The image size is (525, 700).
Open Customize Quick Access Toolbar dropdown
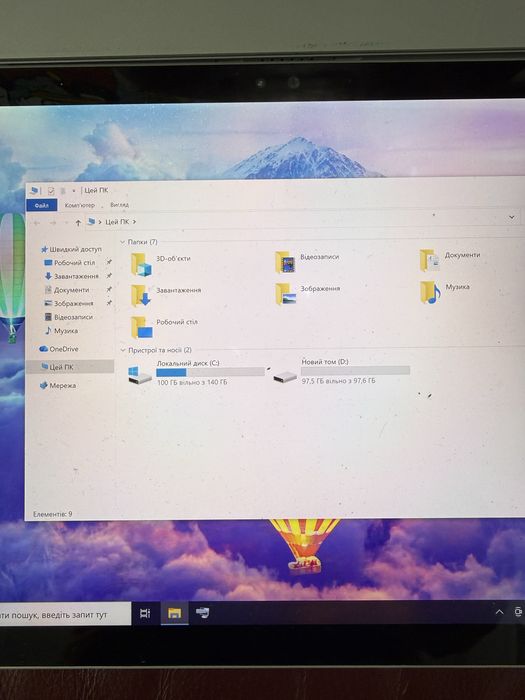[74, 191]
